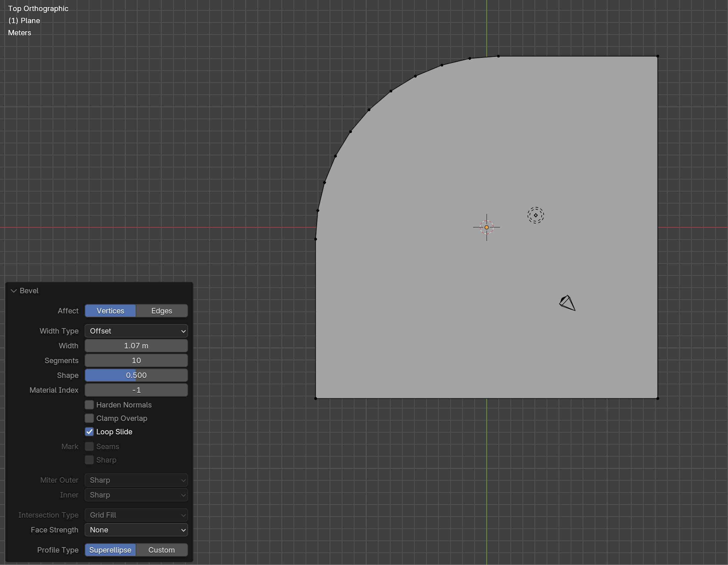Toggle the Mark Sharp checkbox
Image resolution: width=728 pixels, height=565 pixels.
click(89, 460)
